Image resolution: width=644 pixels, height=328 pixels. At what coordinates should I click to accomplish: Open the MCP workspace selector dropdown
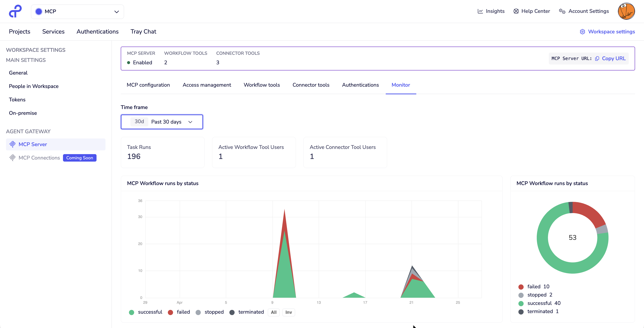(78, 12)
